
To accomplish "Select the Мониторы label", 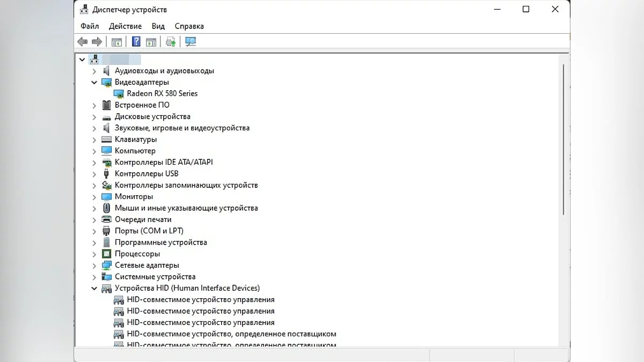I will point(134,197).
